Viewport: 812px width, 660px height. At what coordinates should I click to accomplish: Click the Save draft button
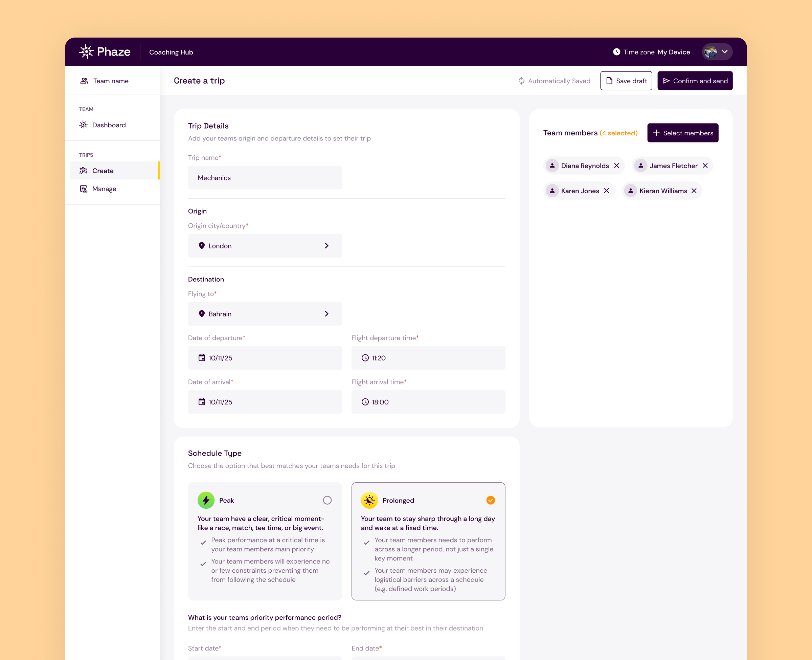pyautogui.click(x=626, y=81)
